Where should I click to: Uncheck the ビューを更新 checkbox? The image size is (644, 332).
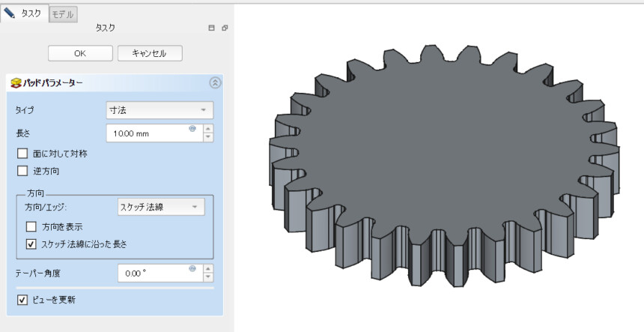(x=22, y=300)
